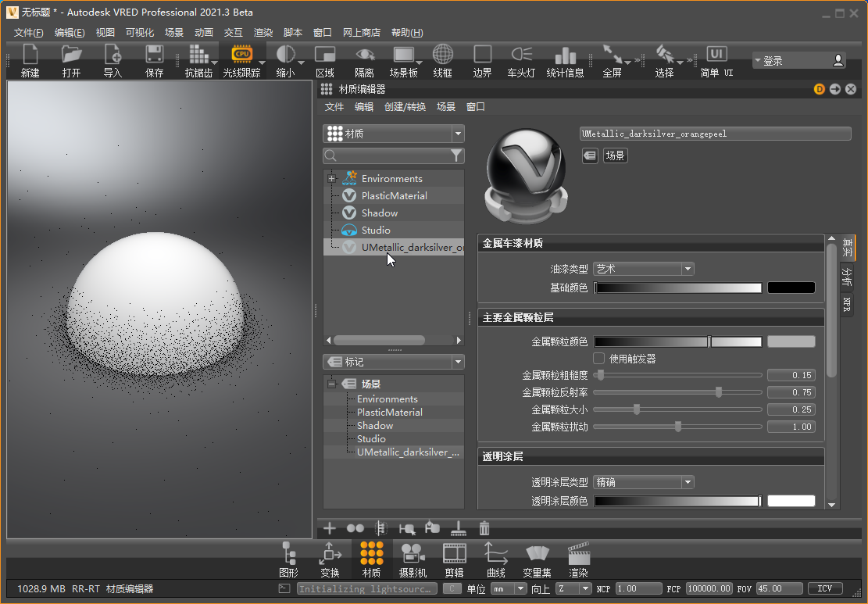This screenshot has width=868, height=604.
Task: Expand the Environments tree node
Action: click(331, 178)
